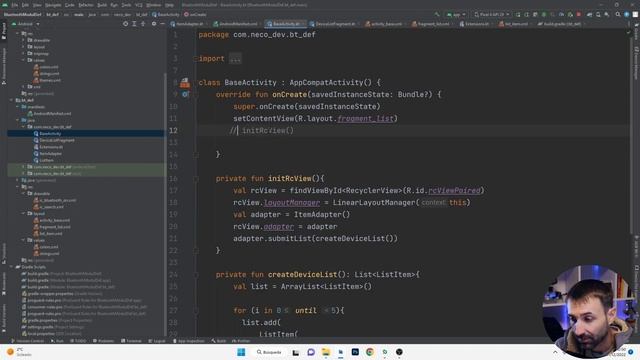Open the Edit menu

25,5
